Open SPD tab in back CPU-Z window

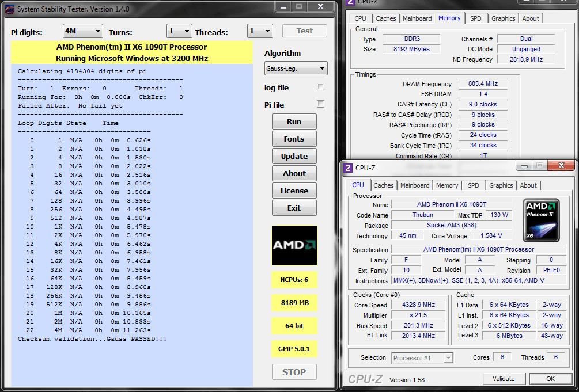(x=476, y=18)
